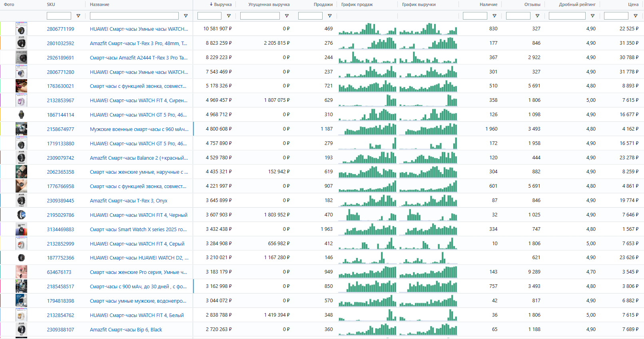Select price cell 30 788 ₽
644x339 pixels.
pyautogui.click(x=629, y=57)
